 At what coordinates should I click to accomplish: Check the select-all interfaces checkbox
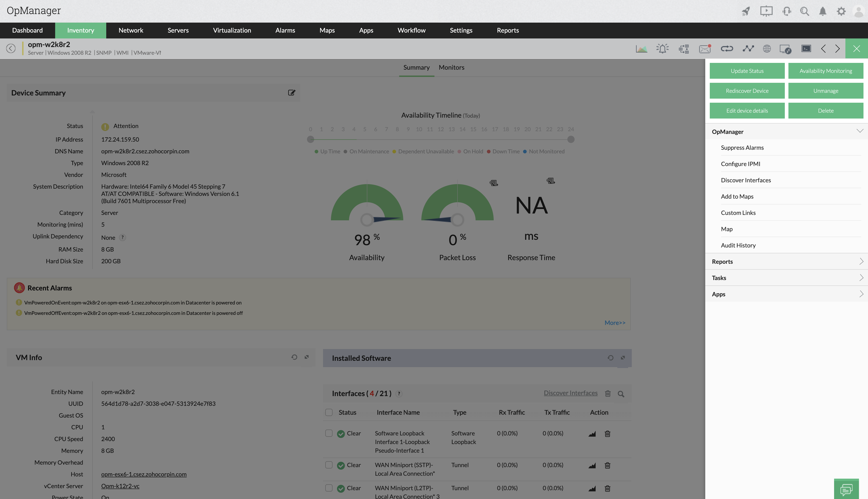(x=329, y=412)
